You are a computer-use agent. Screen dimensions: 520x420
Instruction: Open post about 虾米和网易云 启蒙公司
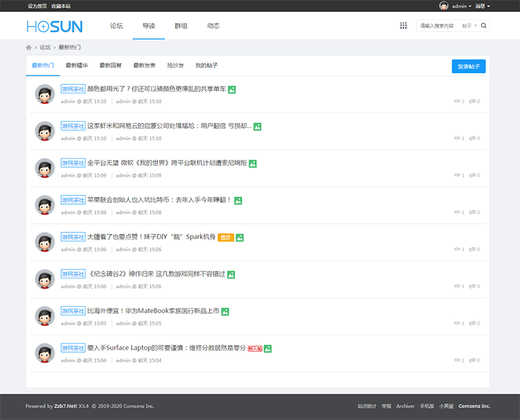pyautogui.click(x=169, y=126)
